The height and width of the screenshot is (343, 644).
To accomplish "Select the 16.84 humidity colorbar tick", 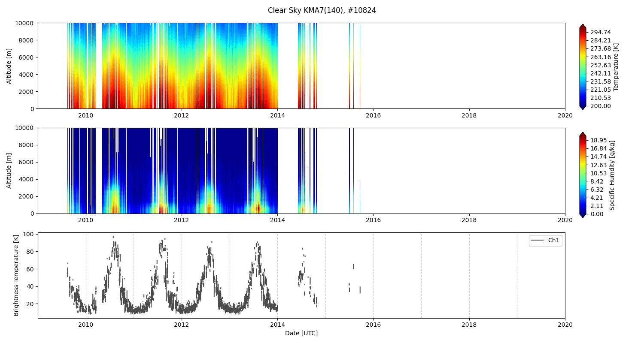I will [598, 148].
